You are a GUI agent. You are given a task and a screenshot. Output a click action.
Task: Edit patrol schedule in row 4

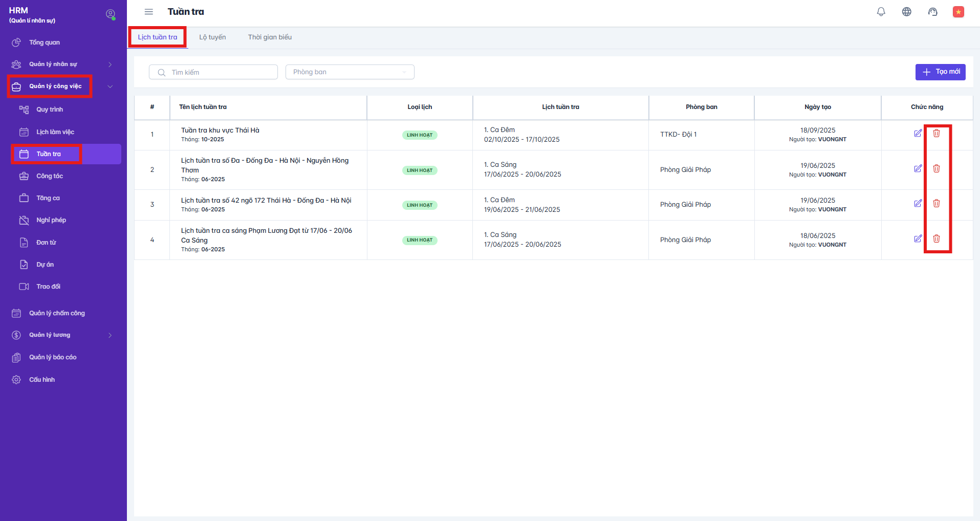(918, 239)
